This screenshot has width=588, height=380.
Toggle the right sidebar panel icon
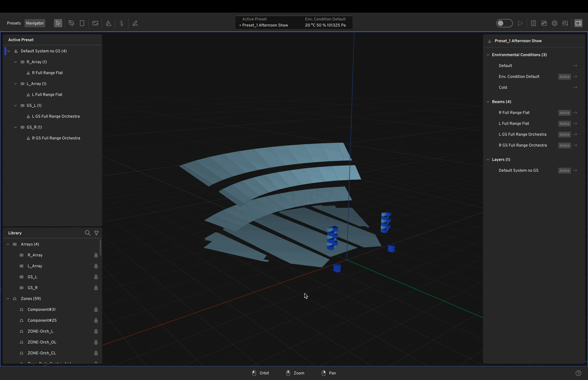point(578,23)
